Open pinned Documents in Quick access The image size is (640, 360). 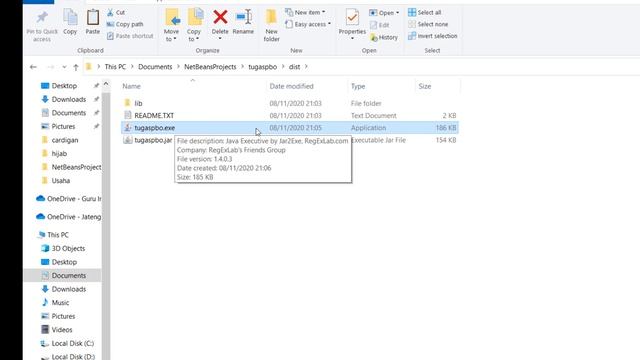click(69, 113)
